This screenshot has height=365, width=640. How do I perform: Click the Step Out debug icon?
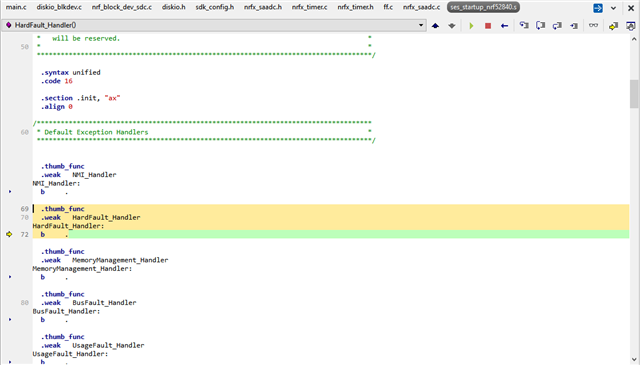click(557, 26)
